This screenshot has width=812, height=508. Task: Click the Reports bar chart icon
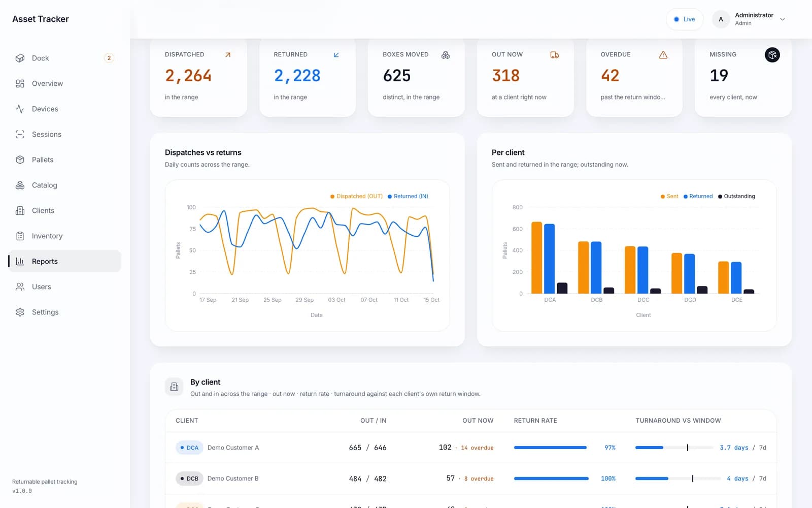[20, 261]
